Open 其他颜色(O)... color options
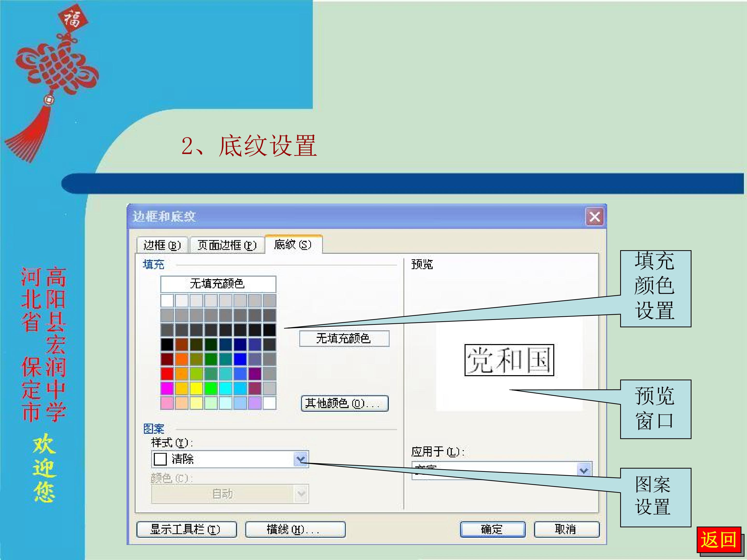 coord(344,403)
